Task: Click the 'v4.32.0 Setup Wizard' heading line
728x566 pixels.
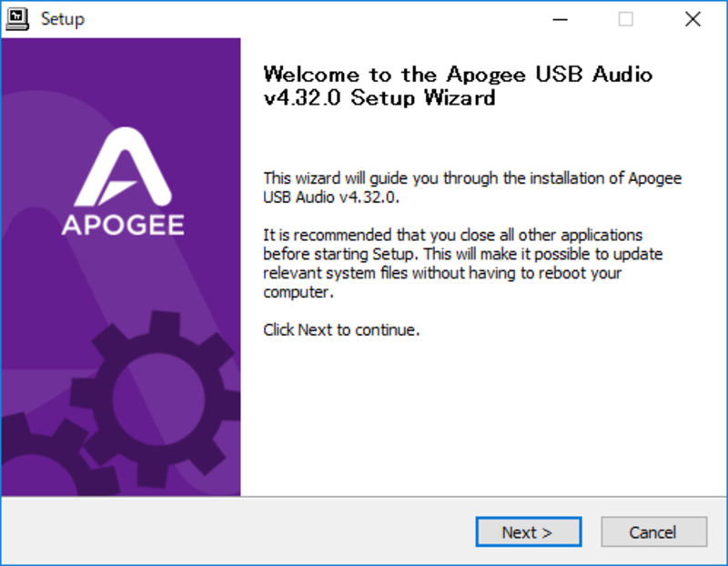Action: (x=379, y=97)
